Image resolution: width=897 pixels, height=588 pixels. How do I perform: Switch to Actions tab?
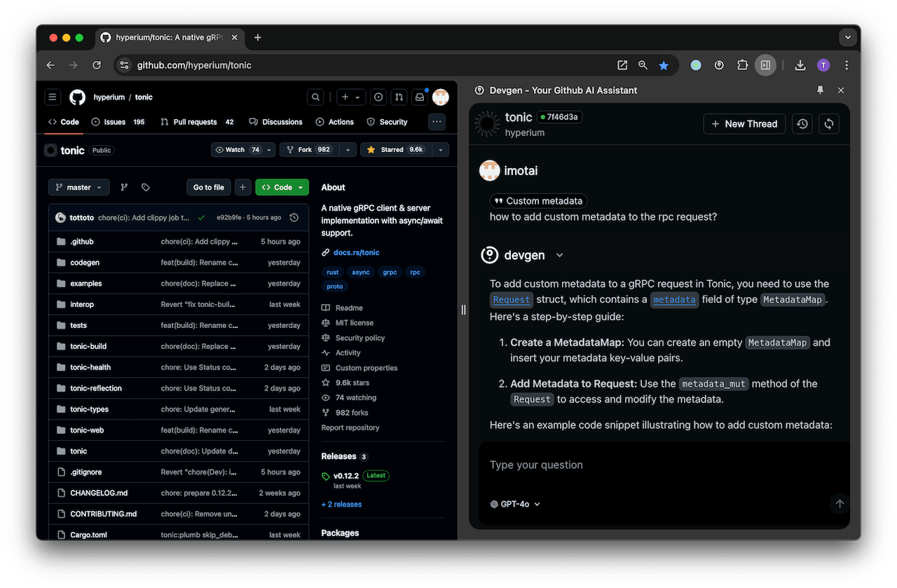[x=335, y=122]
